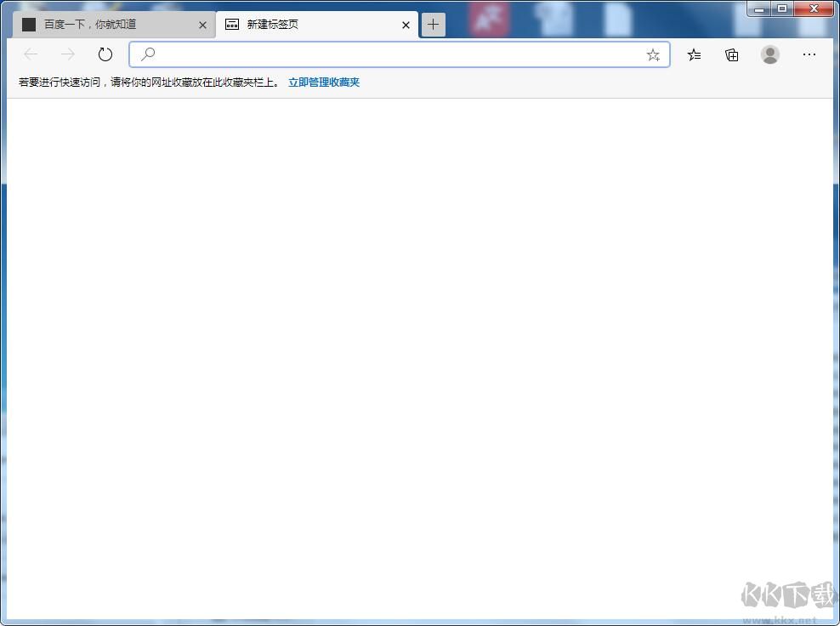Viewport: 840px width, 626px height.
Task: Click the 新建标签页 tab page icon
Action: [232, 24]
